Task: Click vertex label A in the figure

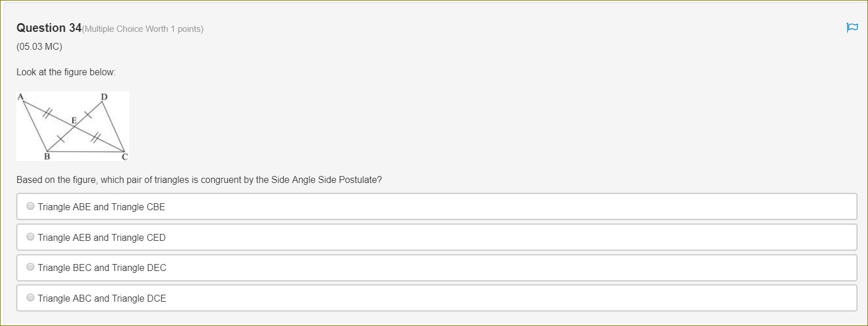Action: pyautogui.click(x=20, y=96)
